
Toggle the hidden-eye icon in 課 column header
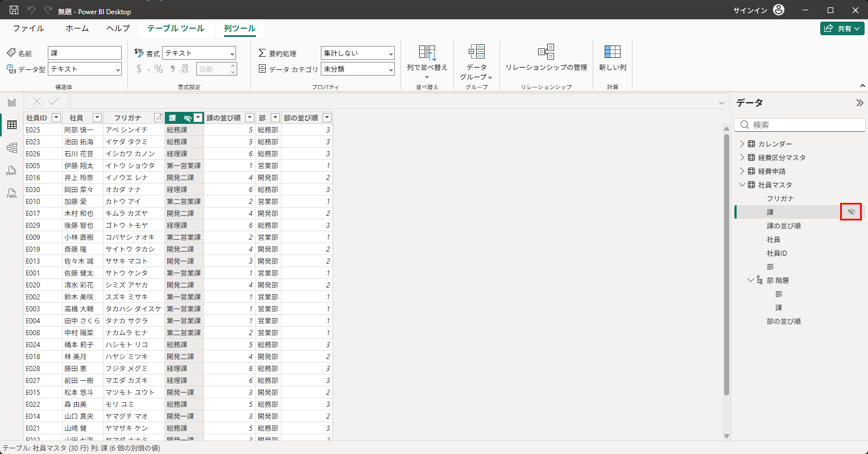click(x=187, y=118)
